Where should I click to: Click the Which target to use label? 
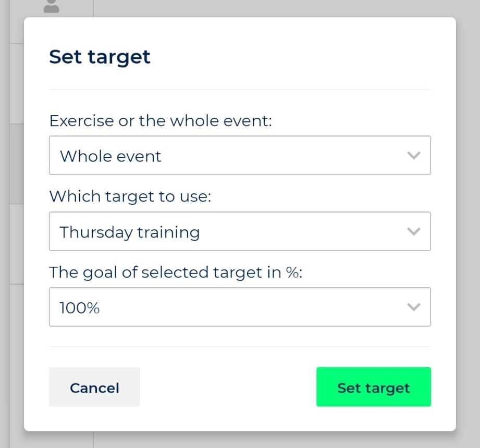pyautogui.click(x=129, y=196)
